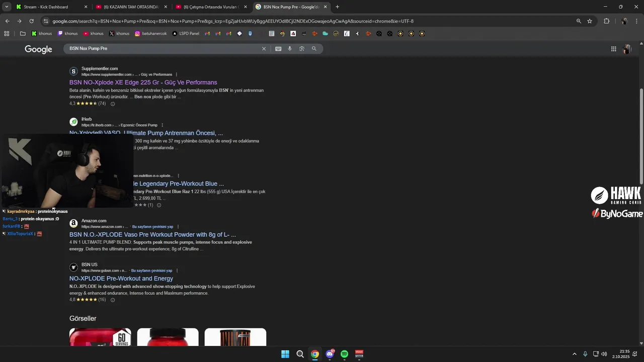Click the Chrome address bar URL

pos(233,21)
